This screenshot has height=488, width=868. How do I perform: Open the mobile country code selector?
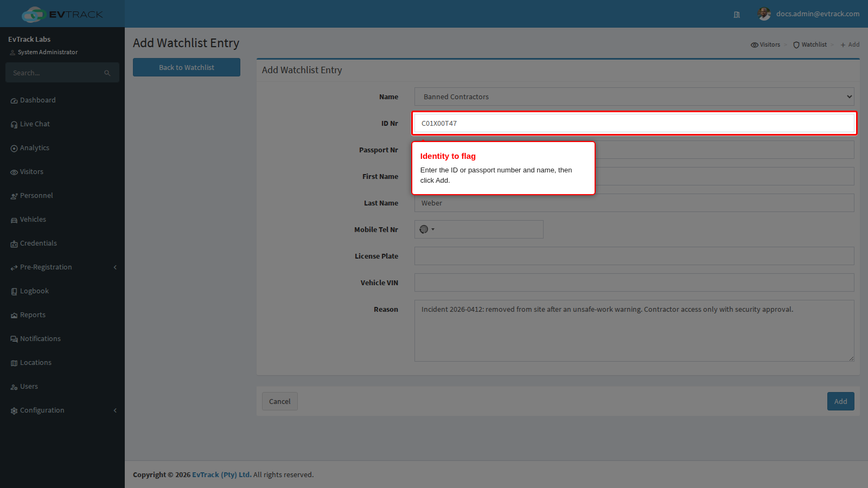tap(427, 229)
